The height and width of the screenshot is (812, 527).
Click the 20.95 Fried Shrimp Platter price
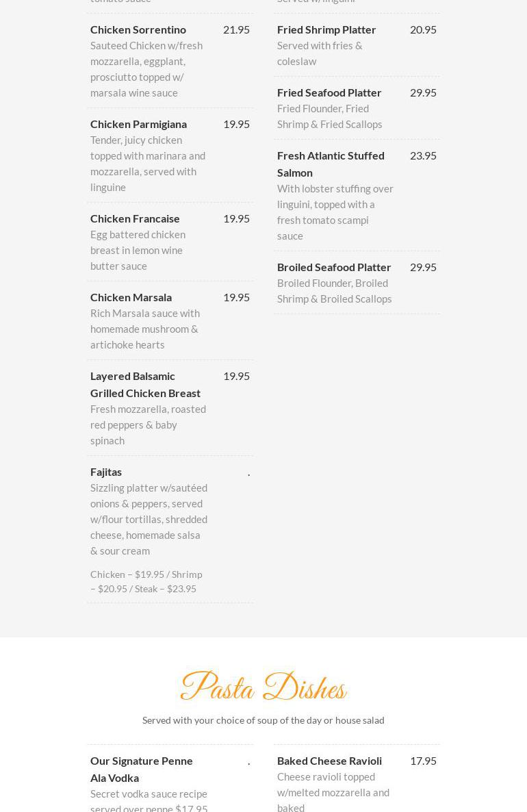click(x=423, y=29)
